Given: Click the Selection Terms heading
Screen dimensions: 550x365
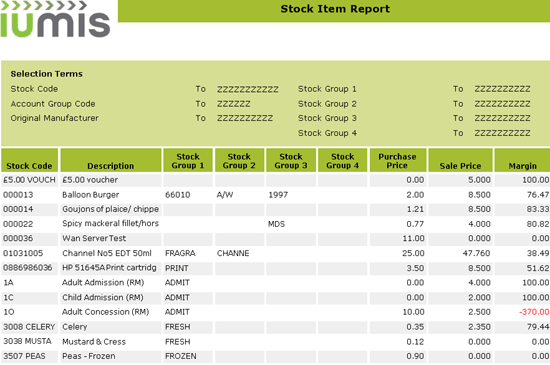Looking at the screenshot, I should click(x=47, y=74).
